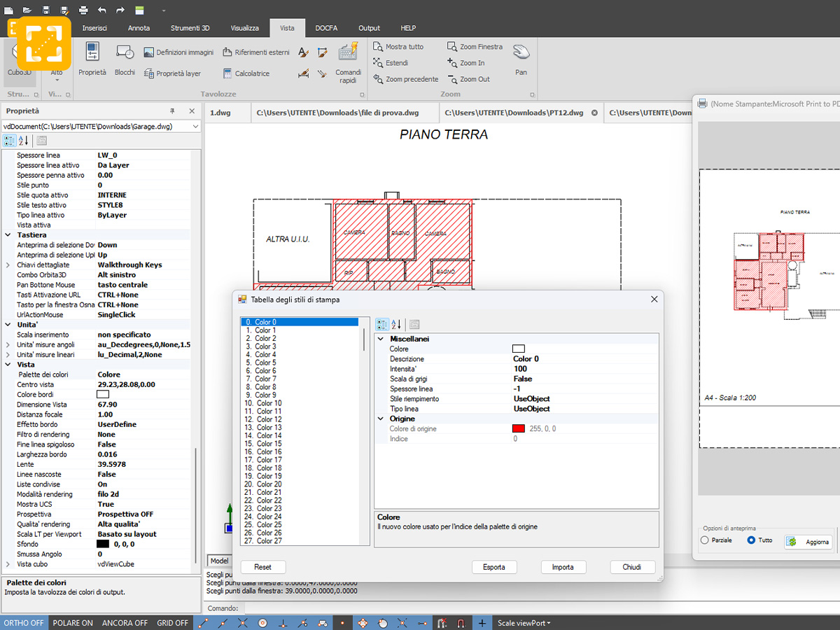
Task: Open Comandi rapidi keyboard icon
Action: [348, 52]
